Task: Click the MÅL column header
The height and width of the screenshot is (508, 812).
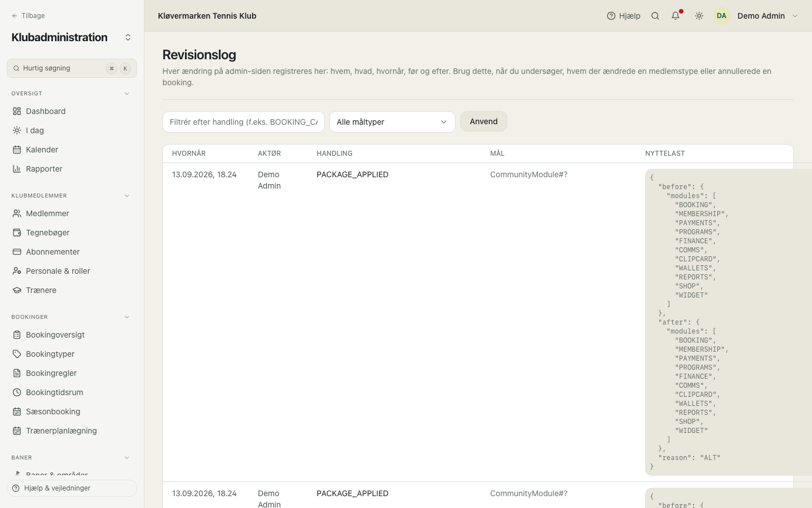Action: click(497, 154)
